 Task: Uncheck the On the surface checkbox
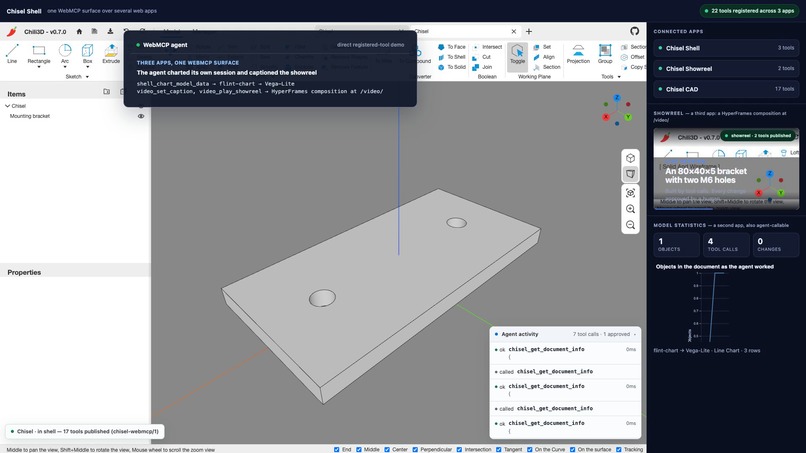tap(572, 449)
